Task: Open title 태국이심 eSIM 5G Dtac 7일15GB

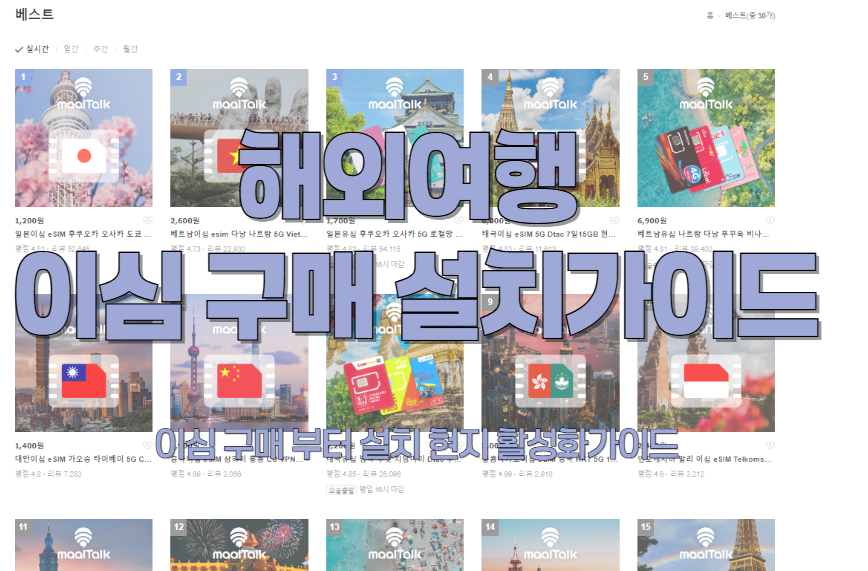Action: tap(549, 234)
